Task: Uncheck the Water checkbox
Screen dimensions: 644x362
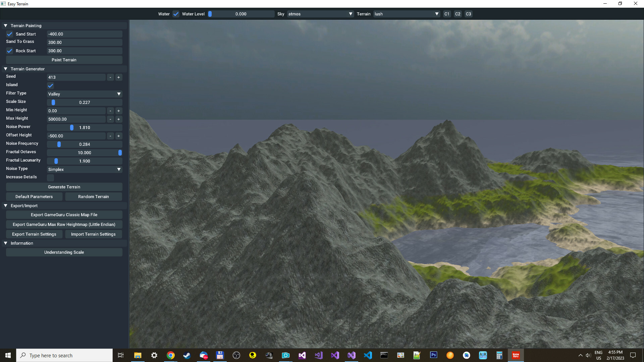Action: (x=176, y=14)
